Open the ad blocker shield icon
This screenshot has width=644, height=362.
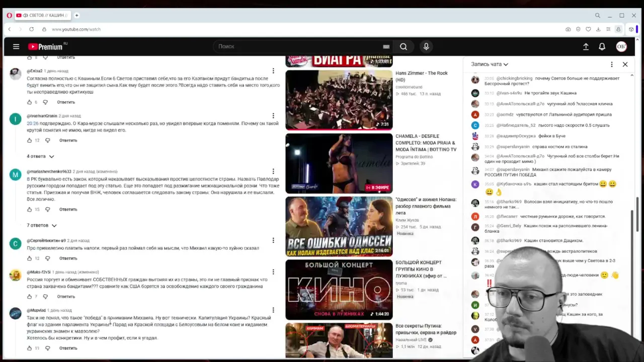pos(578,29)
